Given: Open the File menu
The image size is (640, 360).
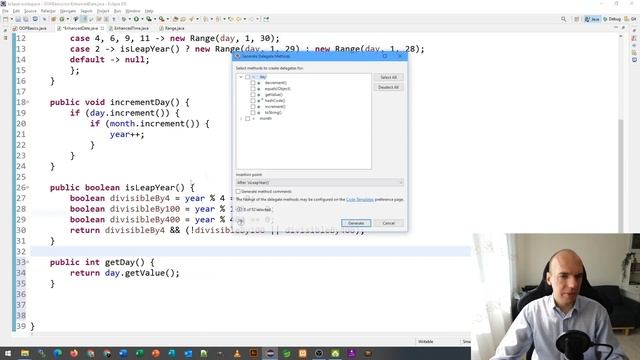Looking at the screenshot, I should click(x=5, y=11).
